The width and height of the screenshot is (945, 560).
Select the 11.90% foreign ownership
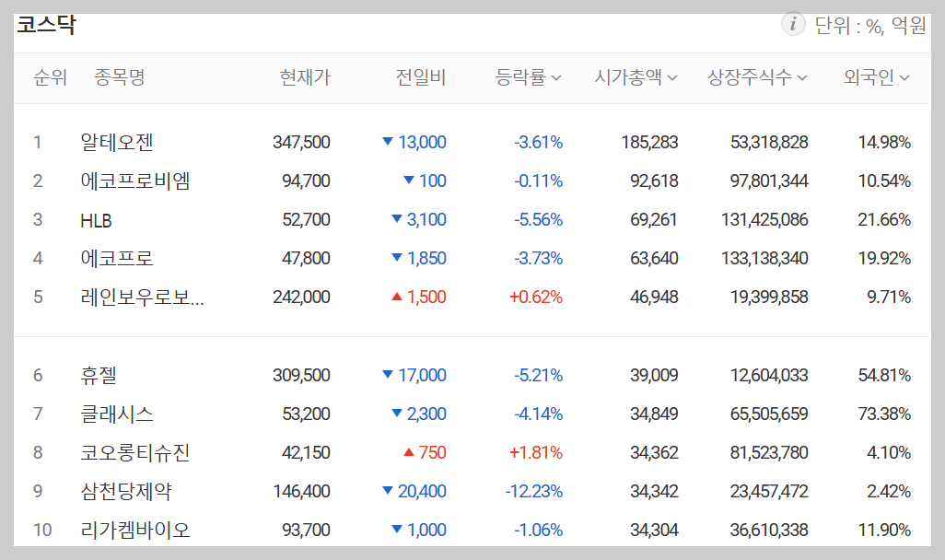tap(884, 530)
